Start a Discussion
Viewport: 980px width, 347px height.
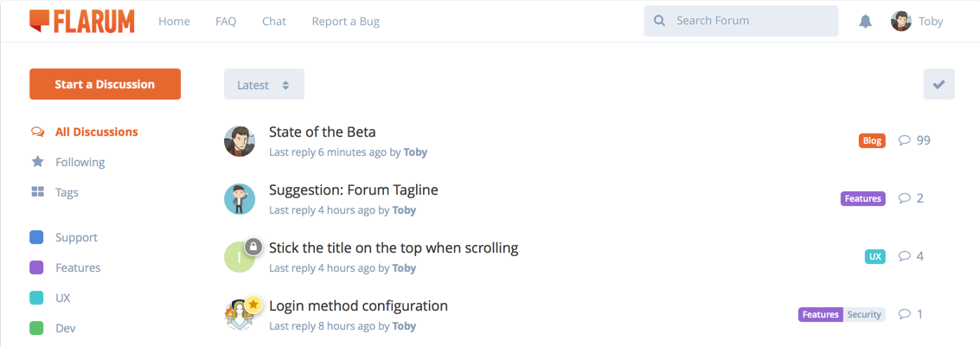(105, 85)
